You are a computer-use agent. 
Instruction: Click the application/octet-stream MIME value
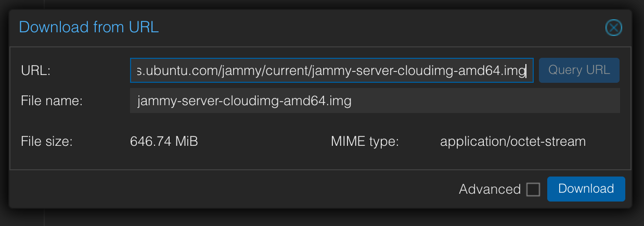(513, 141)
